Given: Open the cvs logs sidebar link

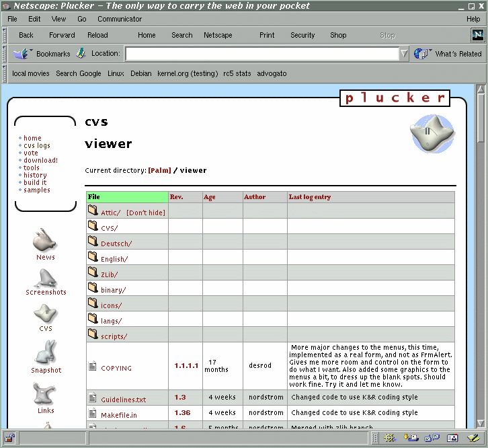Looking at the screenshot, I should pos(37,145).
